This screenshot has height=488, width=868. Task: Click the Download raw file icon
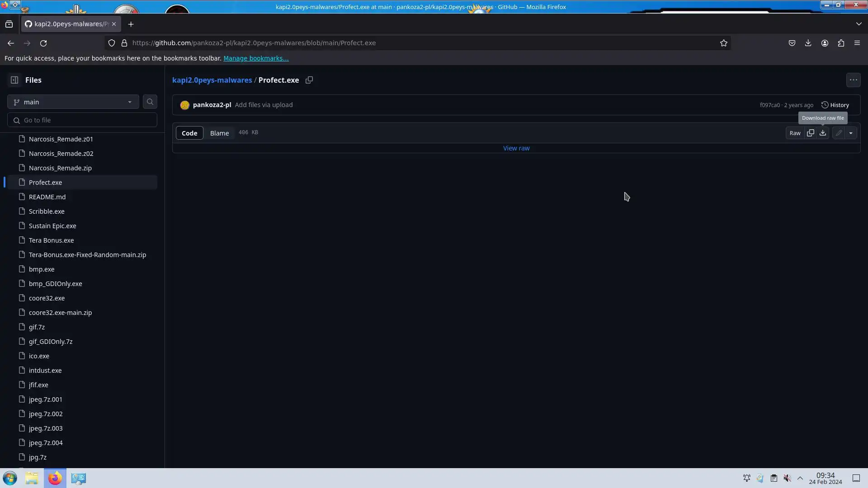coord(823,133)
